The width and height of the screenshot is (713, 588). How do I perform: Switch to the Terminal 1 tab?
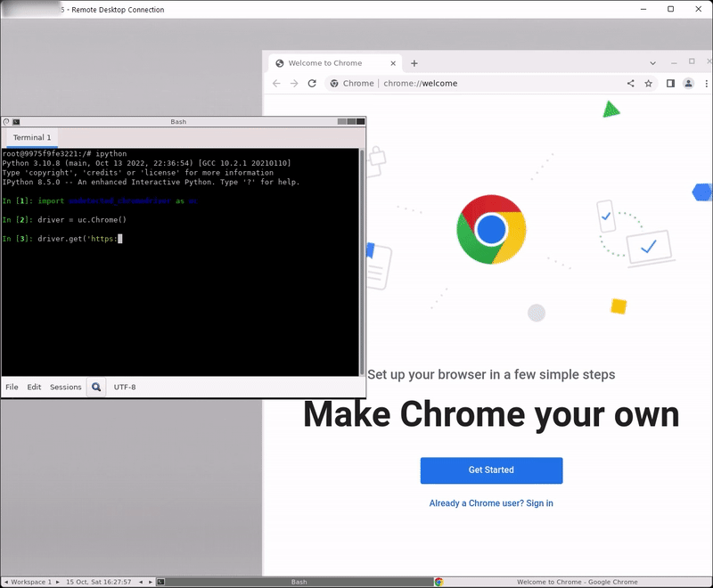(x=32, y=137)
